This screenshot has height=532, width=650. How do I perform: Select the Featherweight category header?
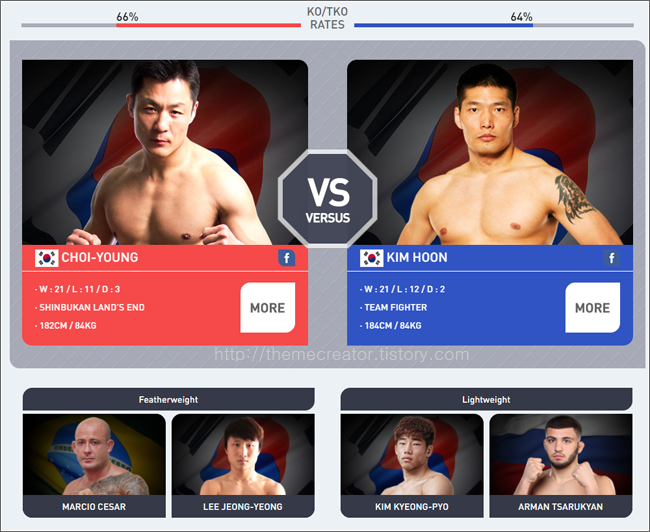pyautogui.click(x=169, y=399)
